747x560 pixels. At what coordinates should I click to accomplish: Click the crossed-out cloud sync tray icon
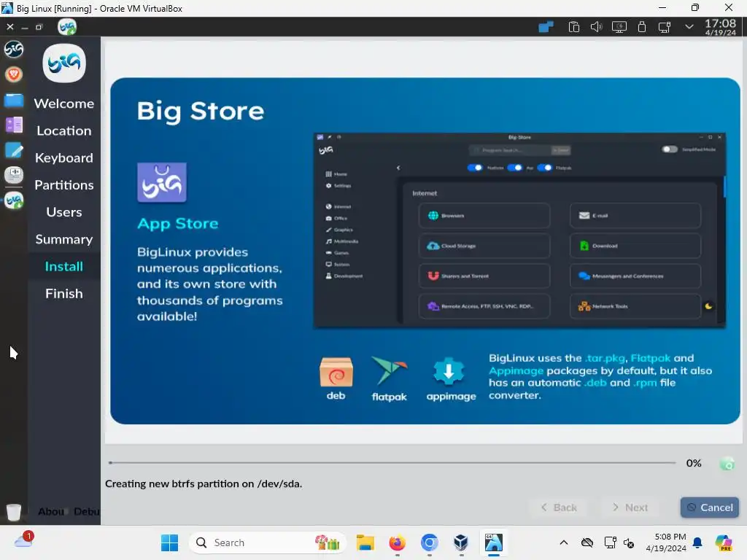587,542
